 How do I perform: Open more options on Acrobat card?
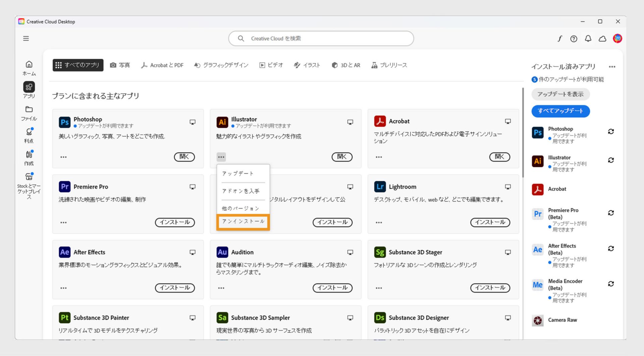pyautogui.click(x=379, y=157)
